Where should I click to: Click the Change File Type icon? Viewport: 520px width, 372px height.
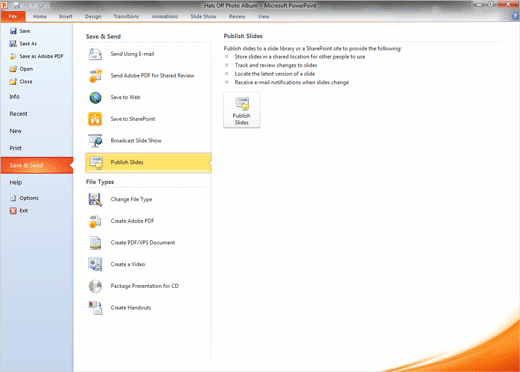(95, 199)
